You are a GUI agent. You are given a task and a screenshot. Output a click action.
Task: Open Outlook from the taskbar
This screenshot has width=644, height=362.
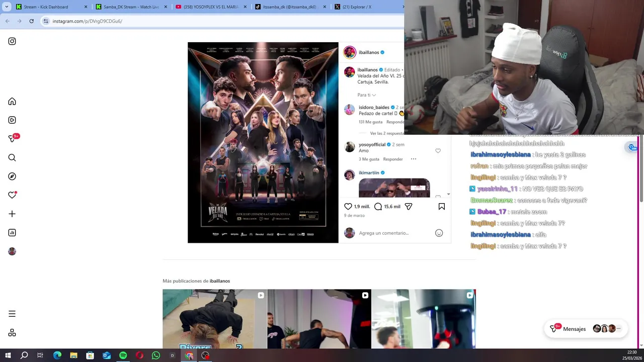[x=107, y=355]
